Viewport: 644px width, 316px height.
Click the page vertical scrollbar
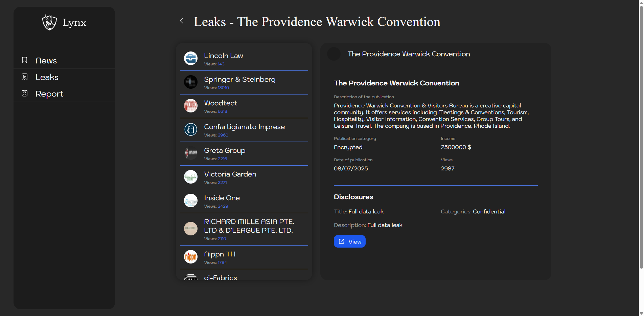pos(641,135)
